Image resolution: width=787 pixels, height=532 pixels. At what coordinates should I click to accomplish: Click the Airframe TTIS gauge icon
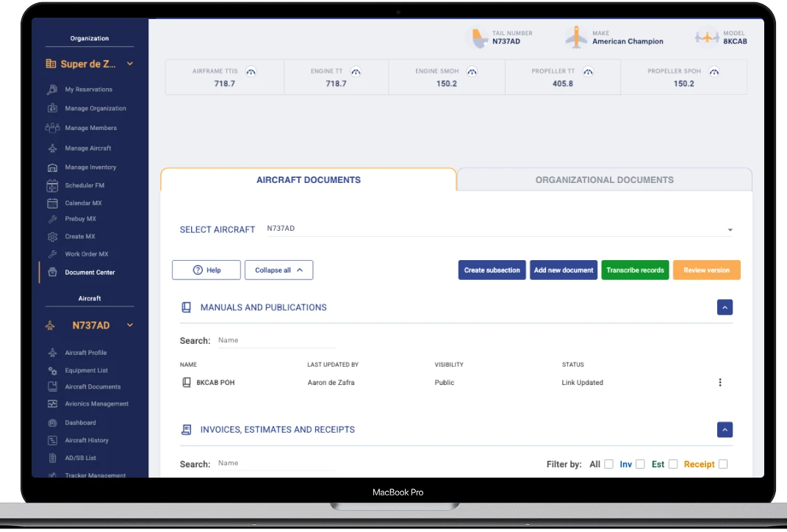(251, 72)
